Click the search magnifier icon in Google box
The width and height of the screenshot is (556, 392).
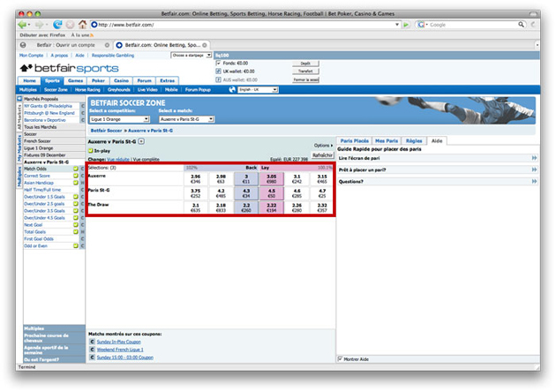(521, 25)
